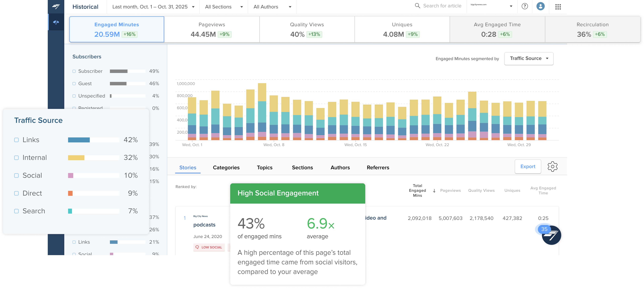644x288 pixels.
Task: Toggle the Social traffic source checkbox
Action: click(x=16, y=175)
